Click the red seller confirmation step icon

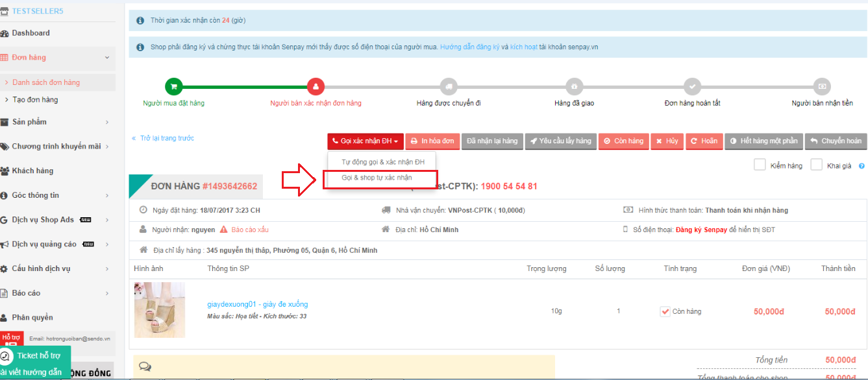[x=316, y=86]
